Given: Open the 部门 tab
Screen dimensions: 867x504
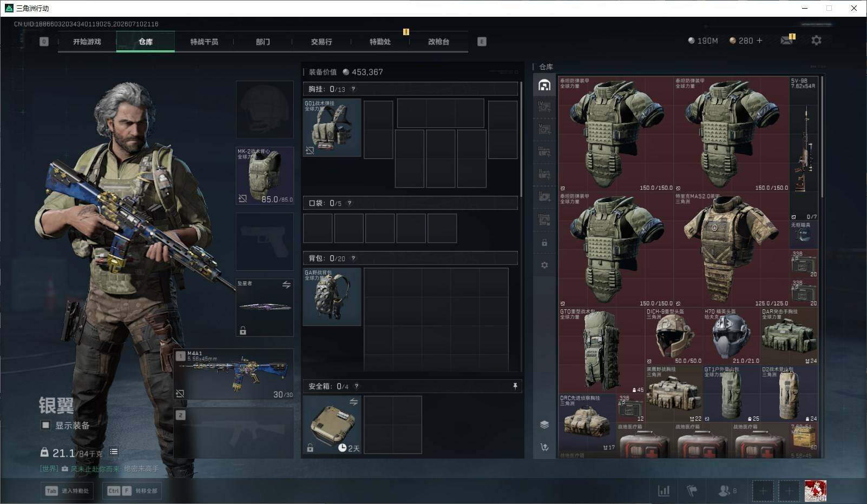Looking at the screenshot, I should point(263,42).
